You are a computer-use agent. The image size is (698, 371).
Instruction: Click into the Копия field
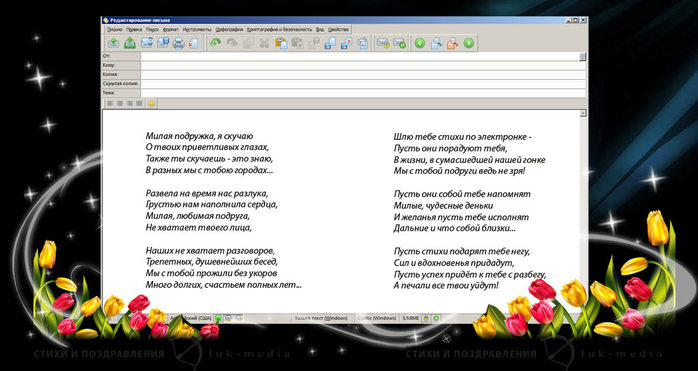[363, 74]
